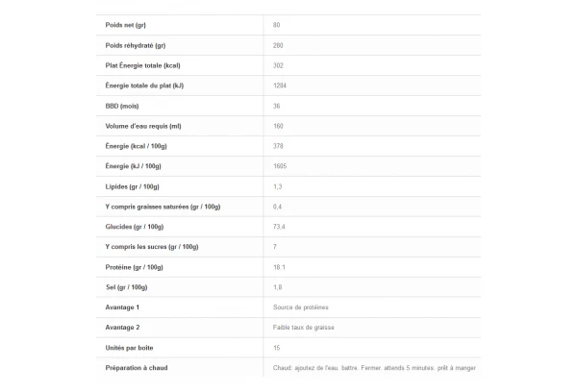Click the 'Avantage 1' row label
577x392 pixels.
(122, 307)
